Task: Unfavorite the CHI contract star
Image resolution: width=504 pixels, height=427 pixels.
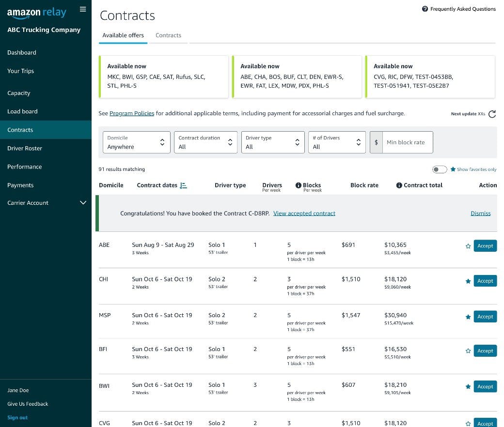Action: coord(468,281)
